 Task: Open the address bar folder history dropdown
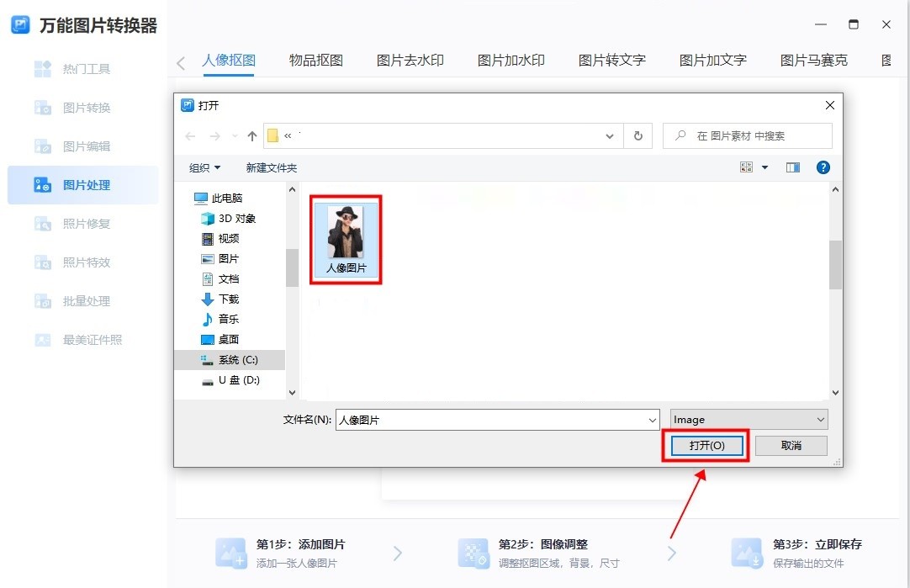pyautogui.click(x=609, y=135)
